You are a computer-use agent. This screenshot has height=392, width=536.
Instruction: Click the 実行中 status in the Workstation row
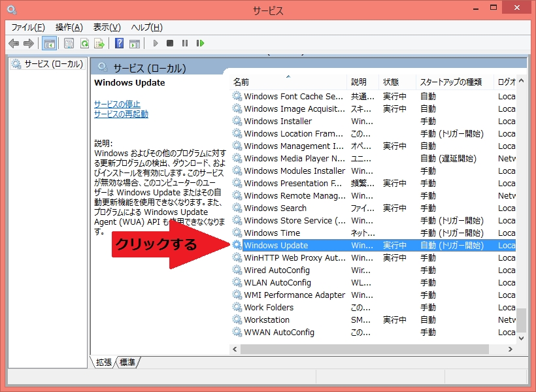[394, 319]
